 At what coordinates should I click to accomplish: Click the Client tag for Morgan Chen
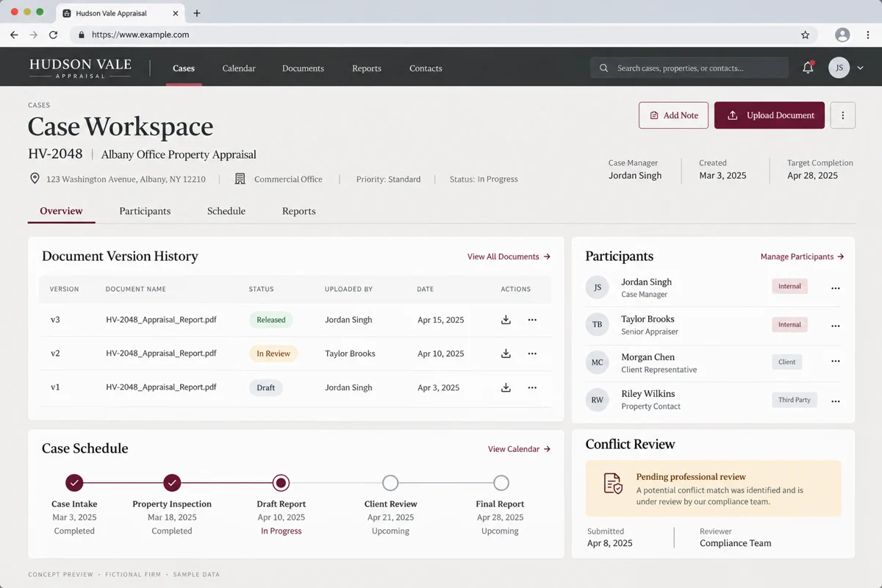787,362
